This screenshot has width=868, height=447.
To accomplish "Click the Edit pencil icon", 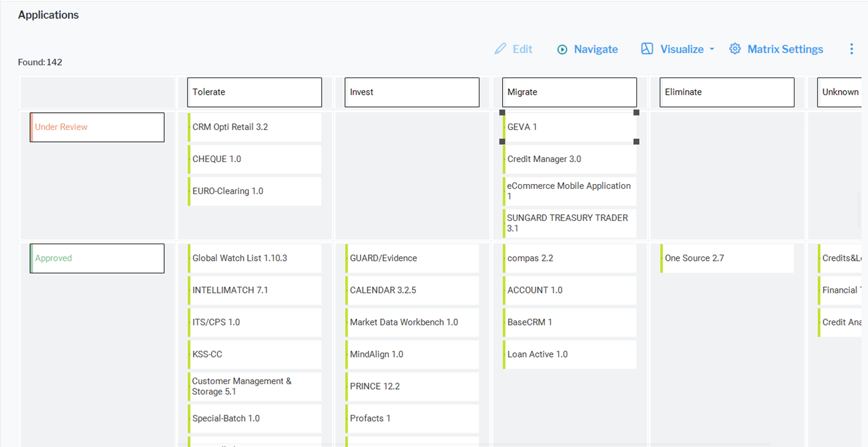I will pos(500,49).
